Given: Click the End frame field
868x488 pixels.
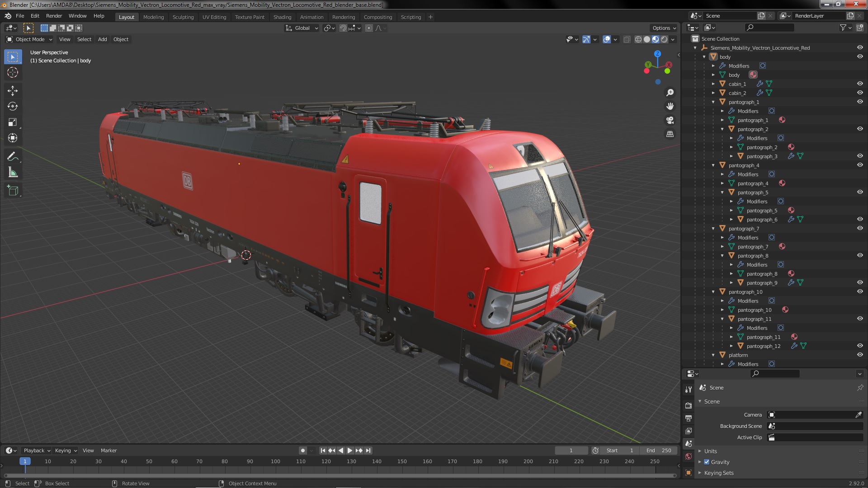Looking at the screenshot, I should tap(658, 450).
